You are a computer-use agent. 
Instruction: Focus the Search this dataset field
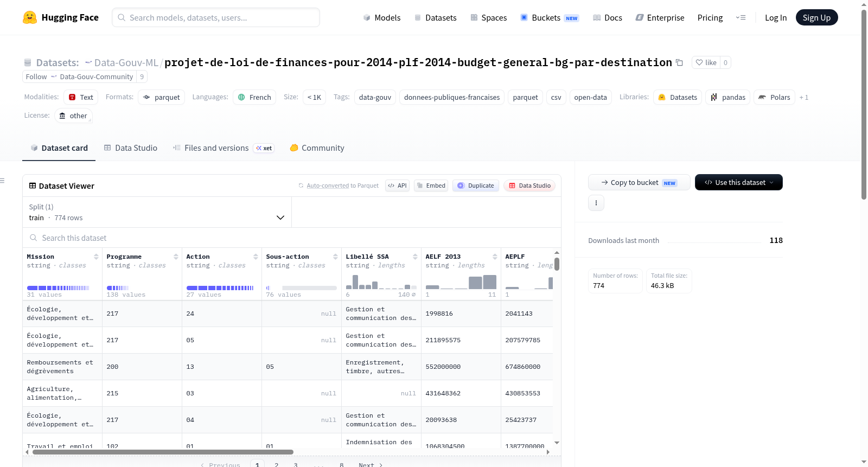pos(292,238)
